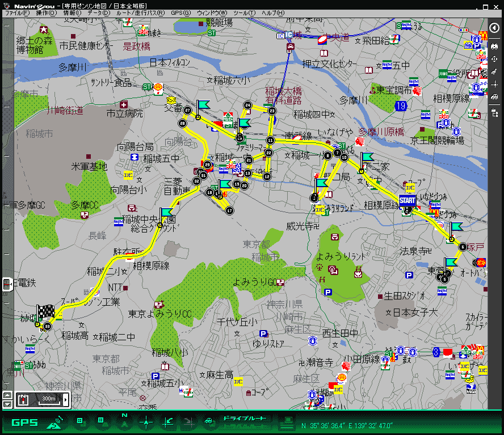Screen dimensions: 504x435
Task: Click the arrow-to-crosshair start point icon
Action: point(168,422)
